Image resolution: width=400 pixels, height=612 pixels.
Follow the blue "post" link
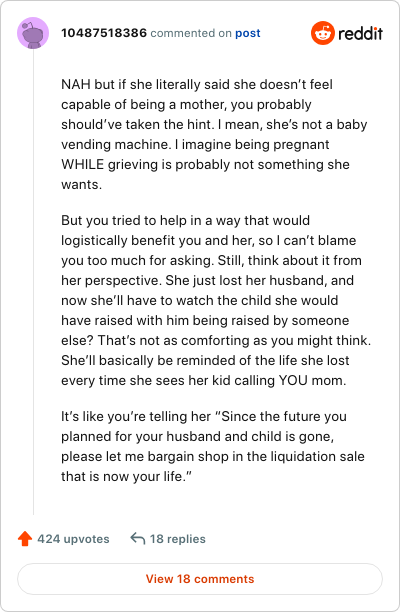(x=247, y=34)
